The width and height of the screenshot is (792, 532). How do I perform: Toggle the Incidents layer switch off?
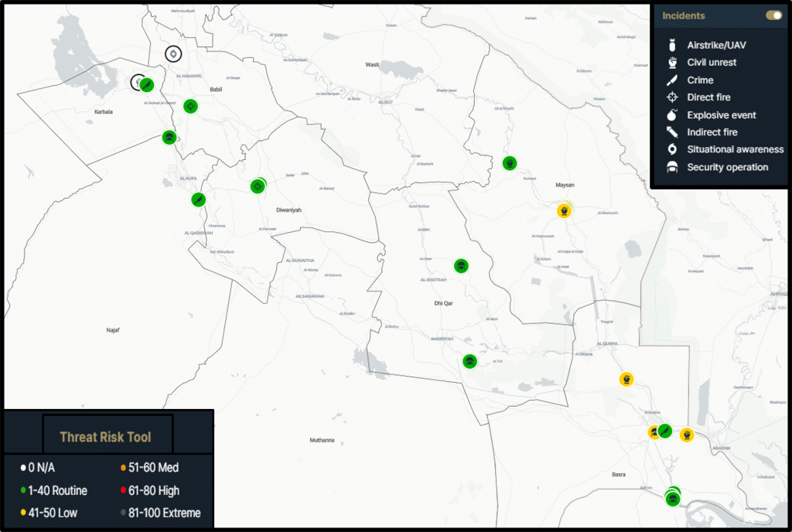point(773,15)
